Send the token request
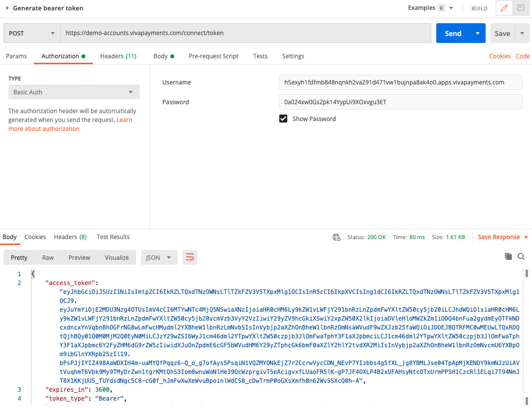 [453, 33]
